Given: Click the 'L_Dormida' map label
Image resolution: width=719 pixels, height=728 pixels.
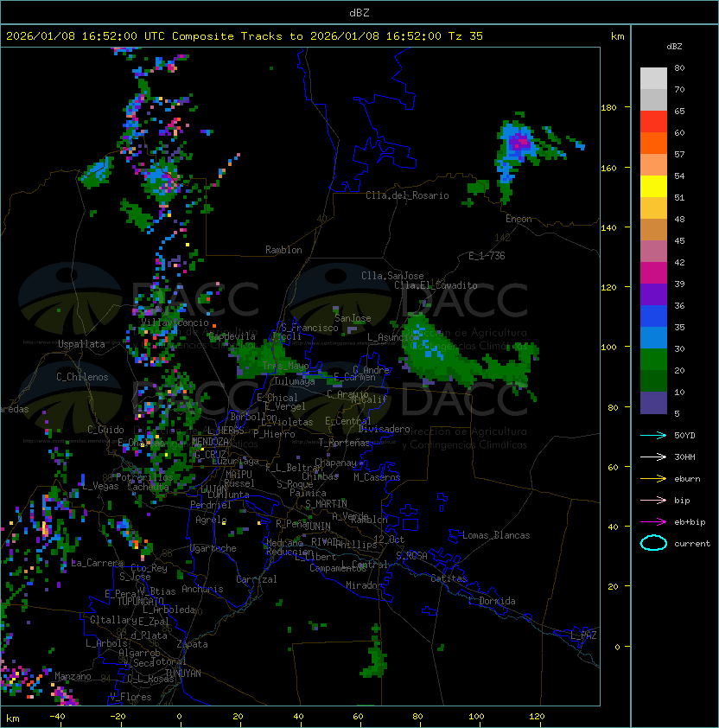Looking at the screenshot, I should (492, 601).
